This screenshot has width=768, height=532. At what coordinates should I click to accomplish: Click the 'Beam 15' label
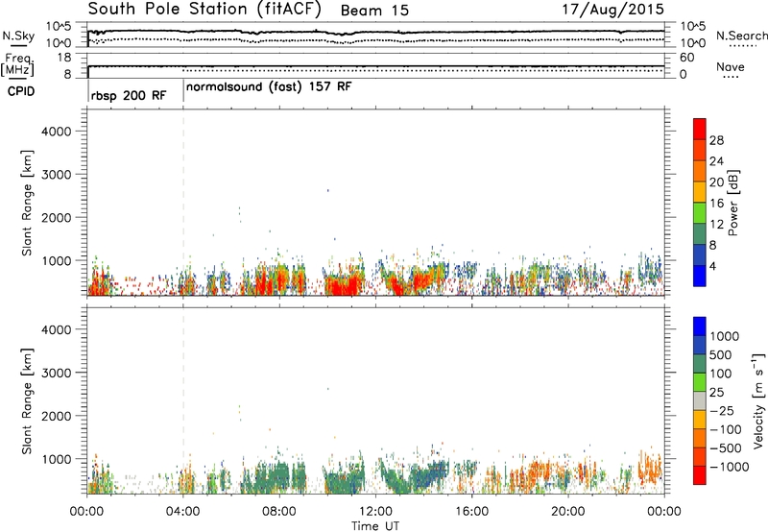pos(374,11)
